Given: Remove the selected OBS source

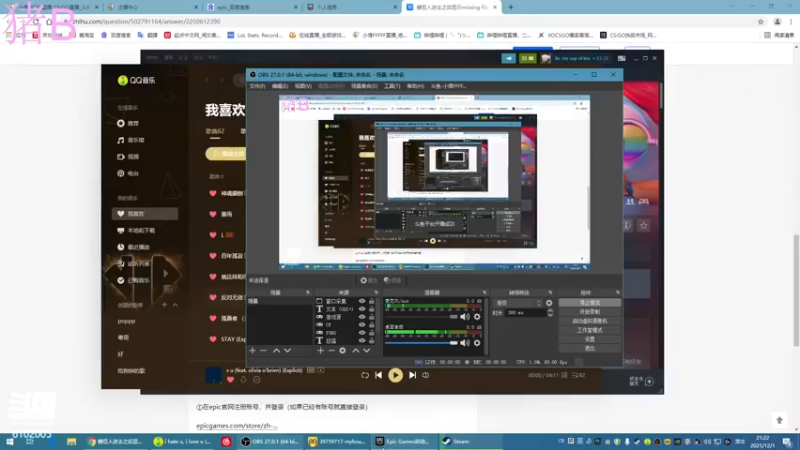Looking at the screenshot, I should point(331,351).
